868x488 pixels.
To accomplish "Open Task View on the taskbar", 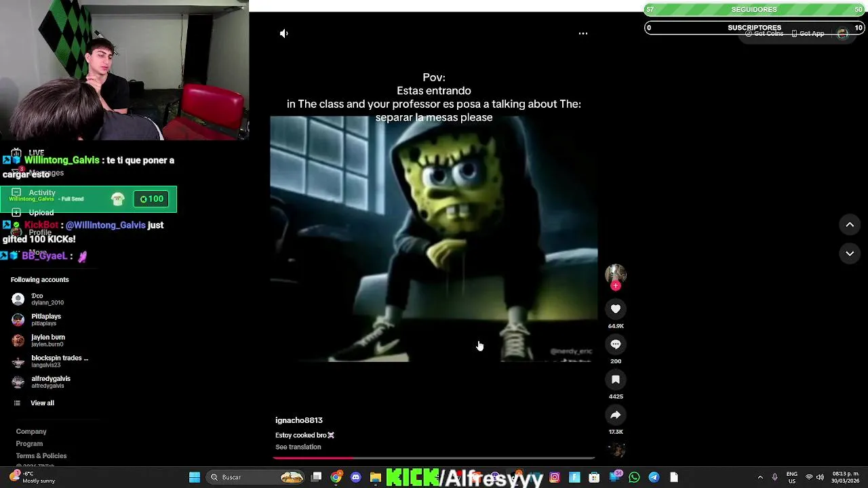I will pos(316,477).
